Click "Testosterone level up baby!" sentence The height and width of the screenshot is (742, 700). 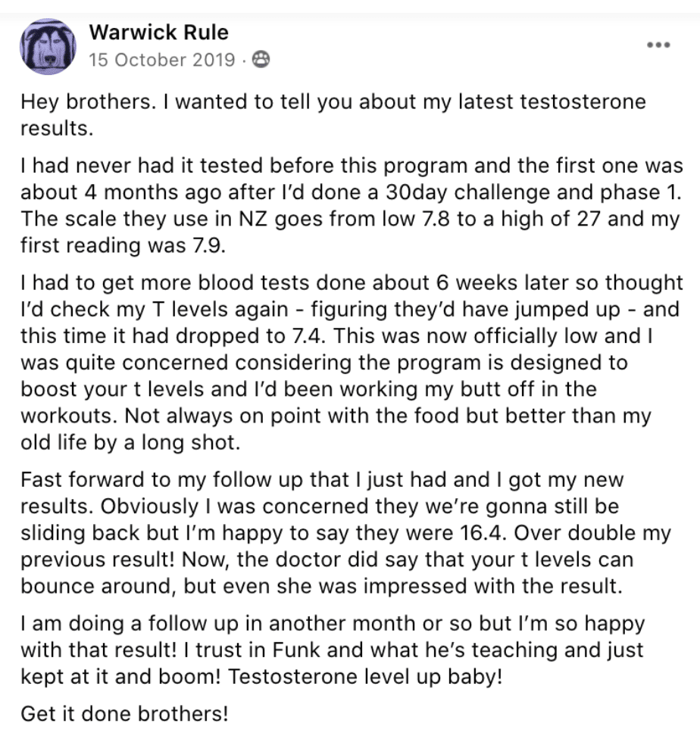click(x=365, y=677)
